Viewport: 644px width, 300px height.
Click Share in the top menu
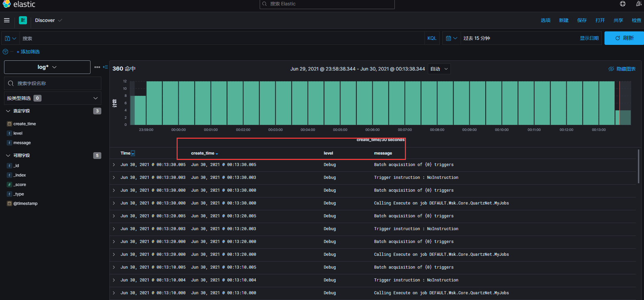(x=618, y=20)
